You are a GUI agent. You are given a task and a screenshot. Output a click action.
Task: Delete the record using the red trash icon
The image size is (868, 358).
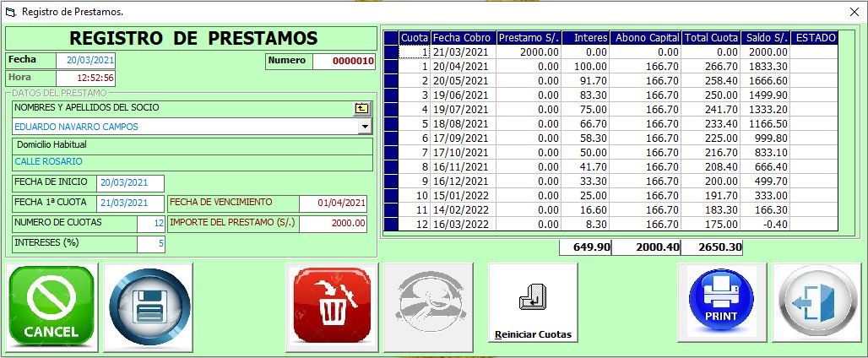coord(331,307)
